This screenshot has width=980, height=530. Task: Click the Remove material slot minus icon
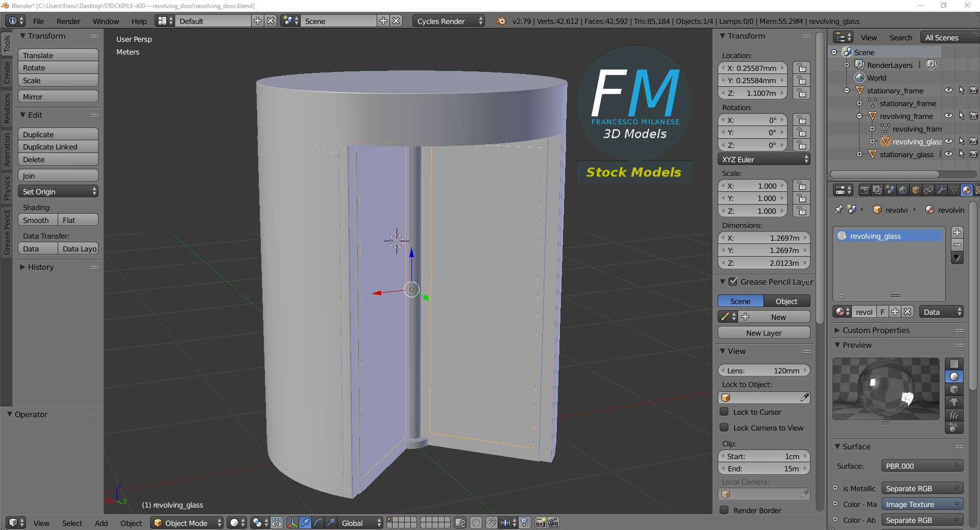tap(957, 245)
